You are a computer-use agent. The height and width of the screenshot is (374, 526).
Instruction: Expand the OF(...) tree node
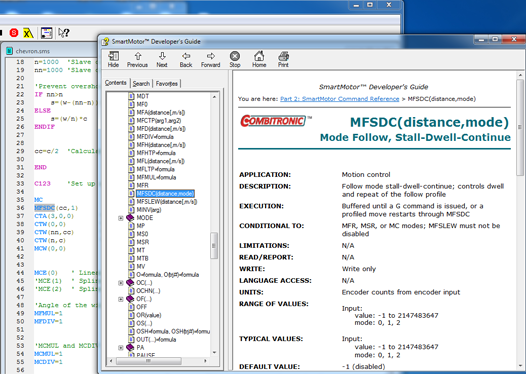point(121,299)
